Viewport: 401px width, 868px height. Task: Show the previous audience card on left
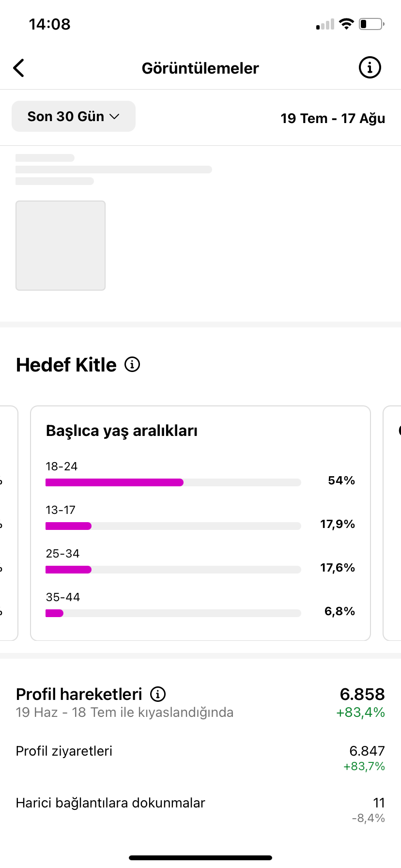[9, 523]
